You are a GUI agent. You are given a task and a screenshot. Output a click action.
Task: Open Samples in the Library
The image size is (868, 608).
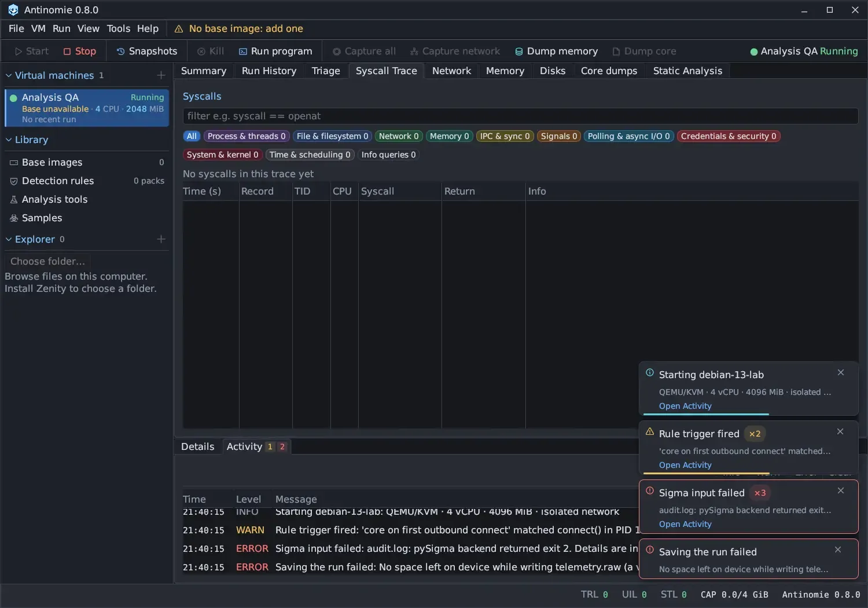[x=87, y=218]
